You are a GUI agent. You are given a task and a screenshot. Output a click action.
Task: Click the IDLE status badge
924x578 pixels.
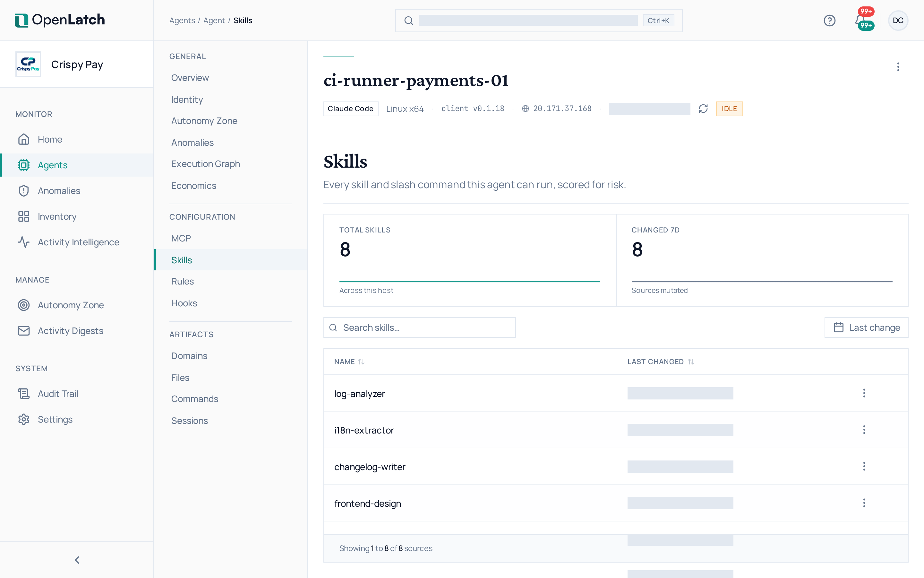(x=729, y=109)
